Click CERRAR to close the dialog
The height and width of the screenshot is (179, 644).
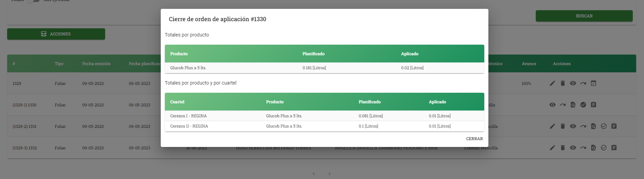point(474,139)
